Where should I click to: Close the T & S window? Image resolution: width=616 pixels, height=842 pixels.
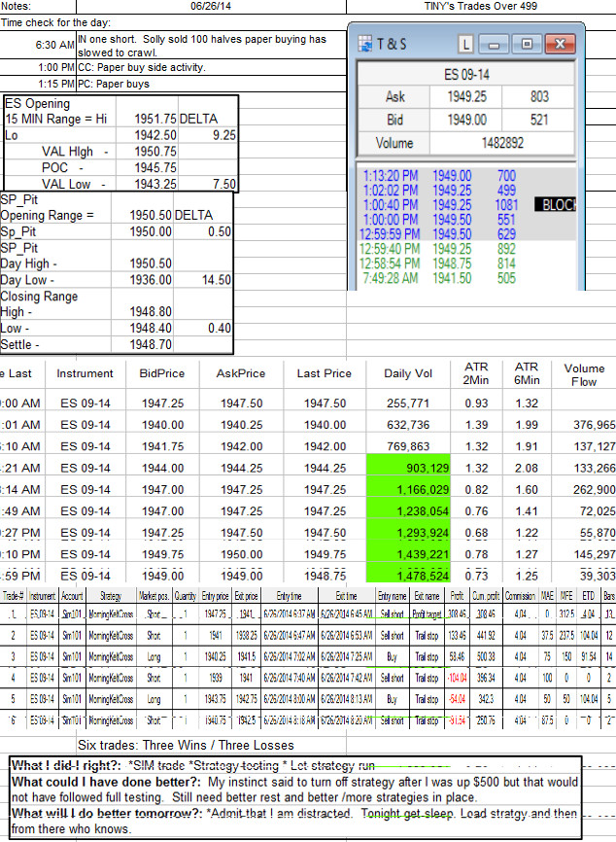(x=560, y=44)
